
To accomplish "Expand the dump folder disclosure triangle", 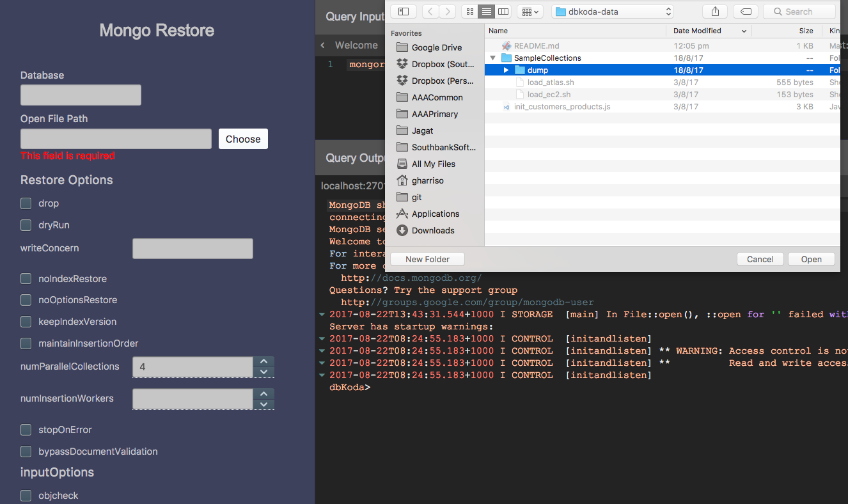I will tap(505, 70).
